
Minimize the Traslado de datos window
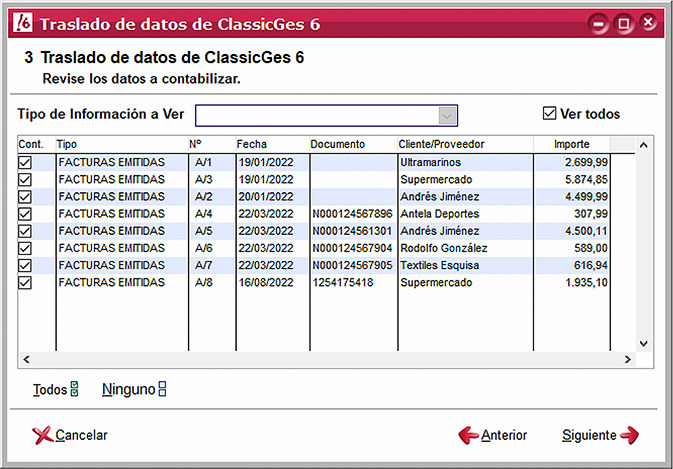click(x=598, y=23)
